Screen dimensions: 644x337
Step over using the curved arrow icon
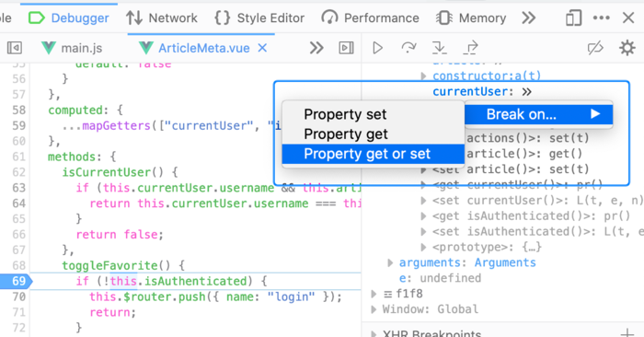[x=408, y=48]
